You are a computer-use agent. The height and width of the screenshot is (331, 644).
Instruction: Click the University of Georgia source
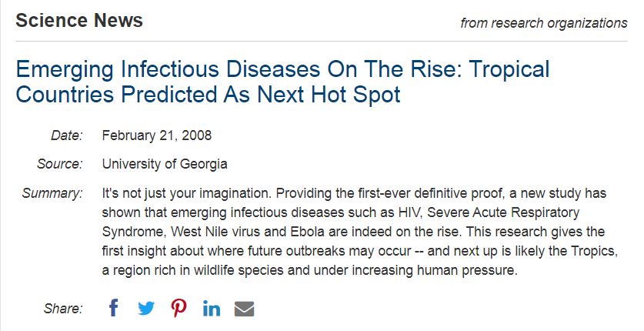(x=165, y=164)
